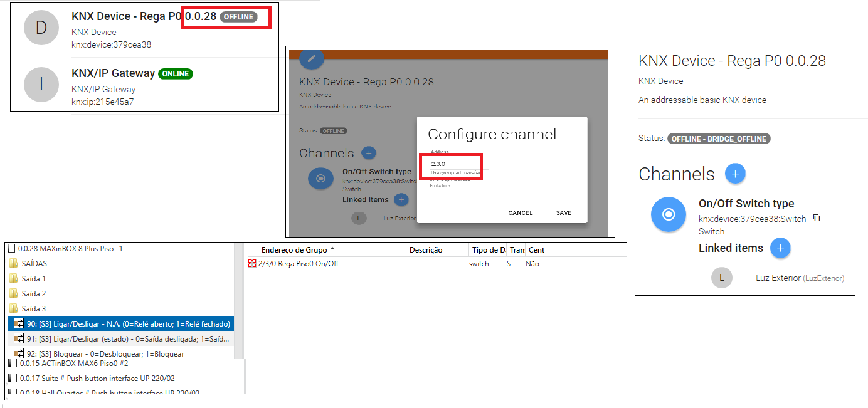Viewport: 868px width, 408px height.
Task: Click the 'Não' cell in the Cent column
Action: [x=532, y=264]
